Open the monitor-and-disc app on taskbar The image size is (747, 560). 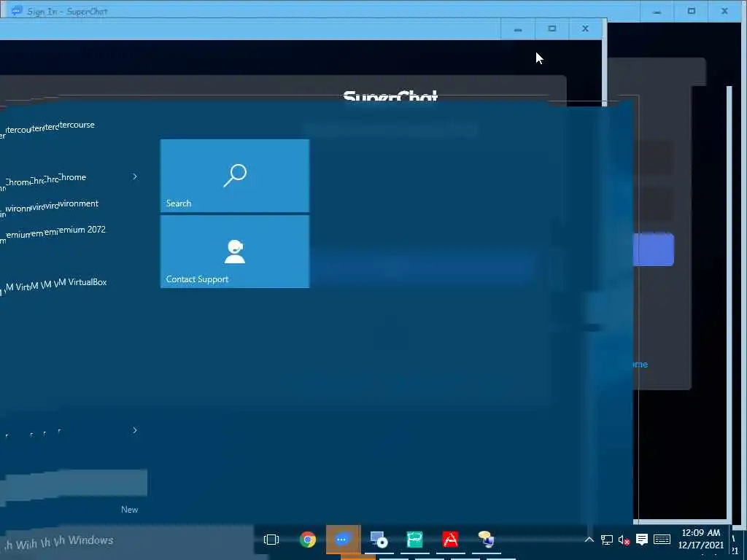point(379,540)
